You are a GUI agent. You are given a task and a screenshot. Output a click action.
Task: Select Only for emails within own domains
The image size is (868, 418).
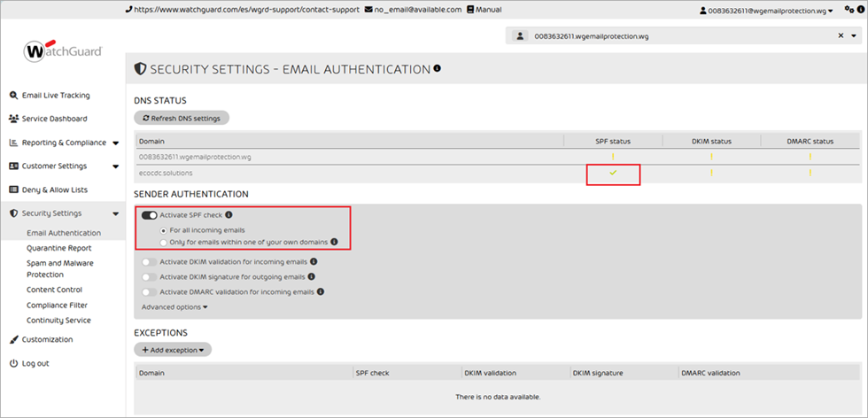coord(163,243)
